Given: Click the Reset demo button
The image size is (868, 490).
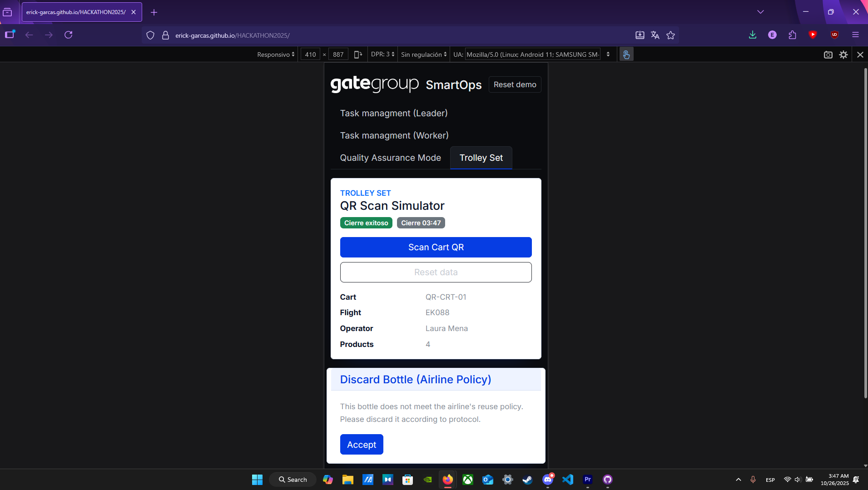Looking at the screenshot, I should click(515, 84).
